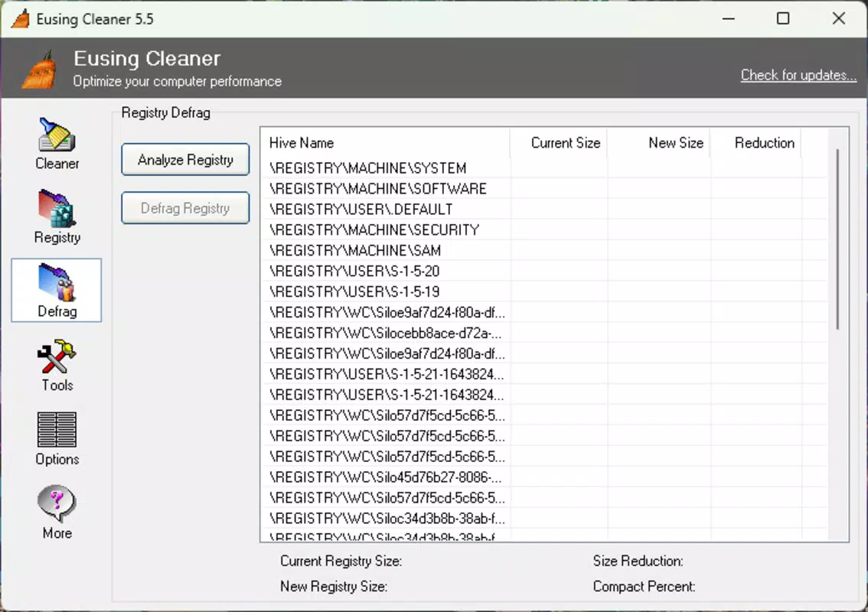Maximize the Eusing Cleaner window

coord(783,19)
